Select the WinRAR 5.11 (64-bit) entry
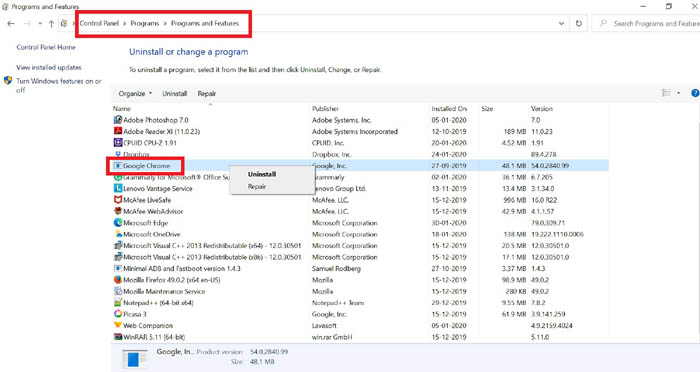Image resolution: width=700 pixels, height=372 pixels. [154, 337]
